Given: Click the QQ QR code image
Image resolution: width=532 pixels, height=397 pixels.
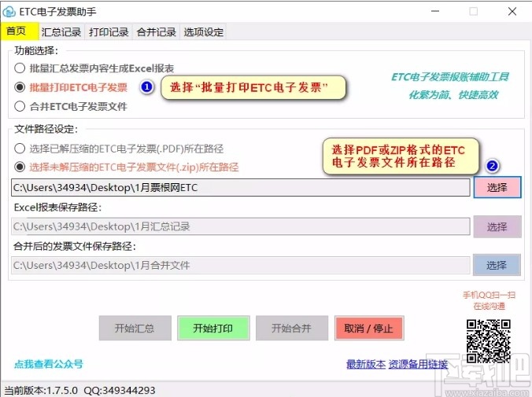Looking at the screenshot, I should pos(489,341).
